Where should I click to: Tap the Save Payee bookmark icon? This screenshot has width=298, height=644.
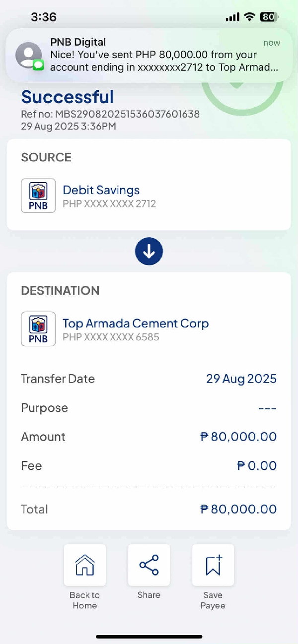click(213, 565)
